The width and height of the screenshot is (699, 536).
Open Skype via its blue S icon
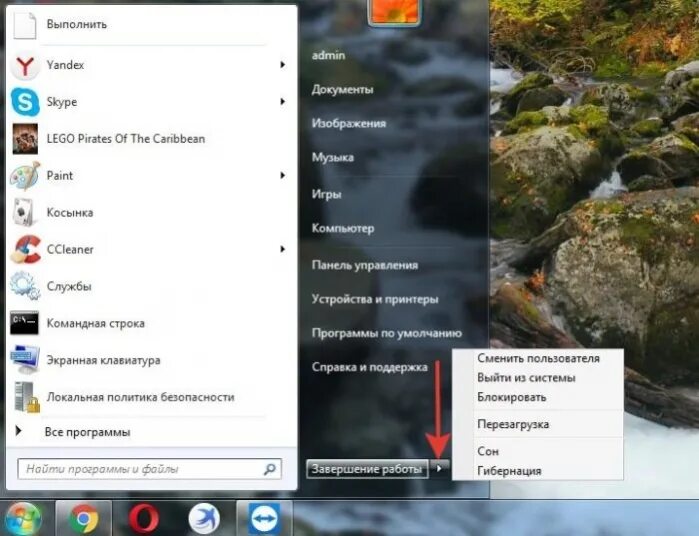25,102
